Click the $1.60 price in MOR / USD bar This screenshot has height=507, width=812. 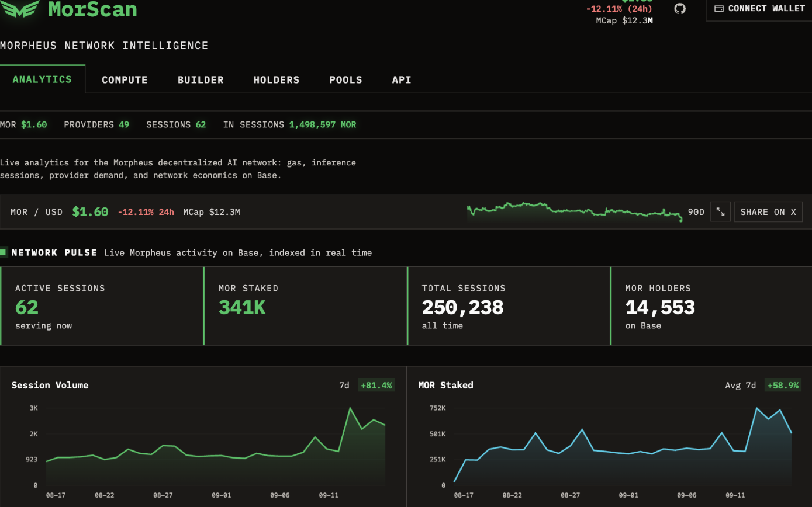coord(90,212)
